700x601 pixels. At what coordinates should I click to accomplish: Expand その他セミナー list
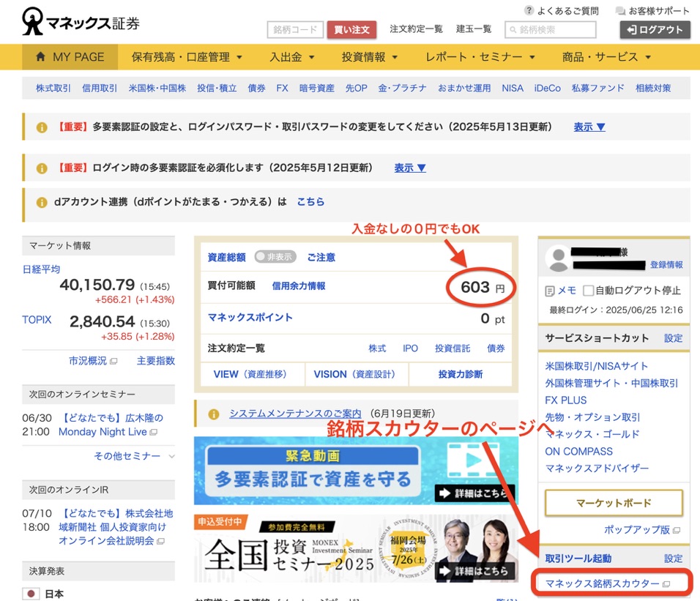pyautogui.click(x=134, y=456)
